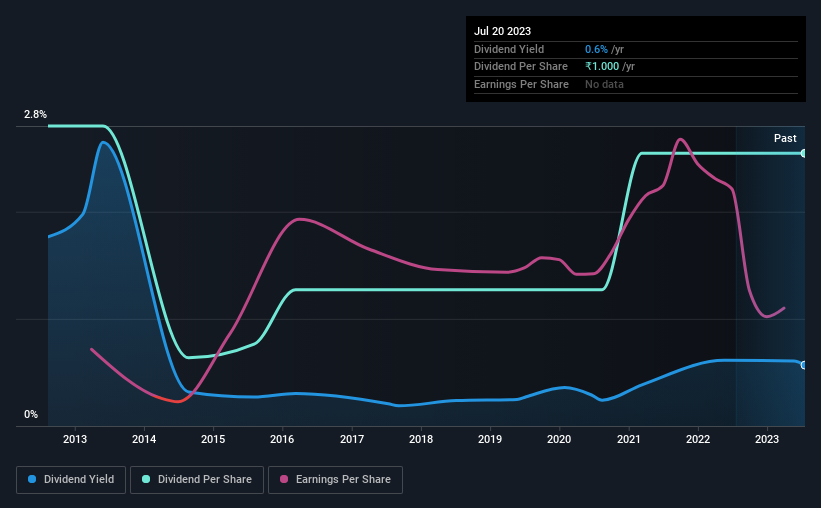Click the Past region label
This screenshot has width=821, height=508.
785,138
